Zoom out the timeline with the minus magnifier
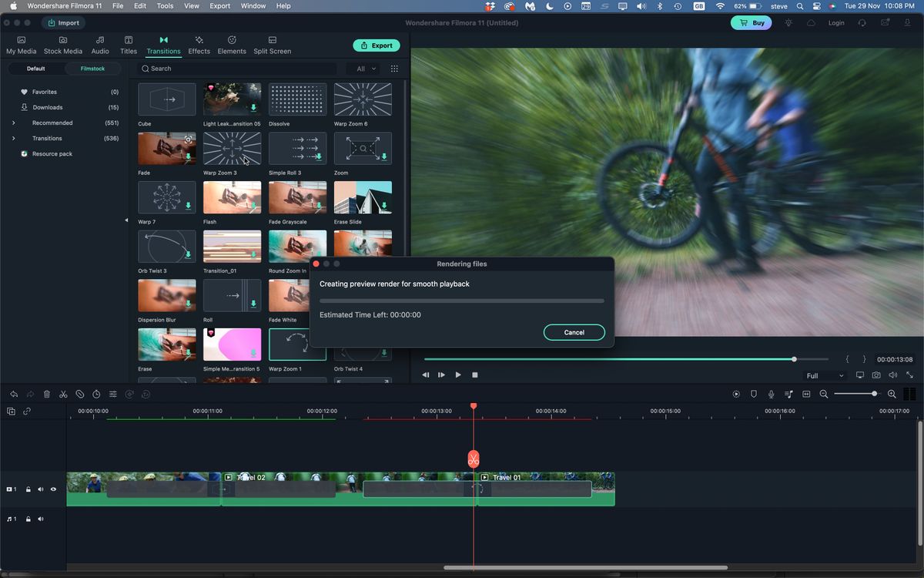The image size is (924, 578). [823, 394]
